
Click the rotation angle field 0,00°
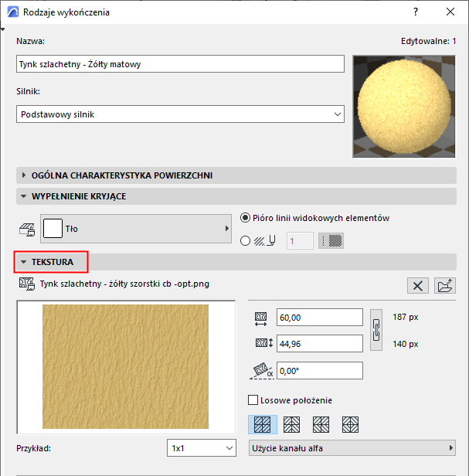320,370
